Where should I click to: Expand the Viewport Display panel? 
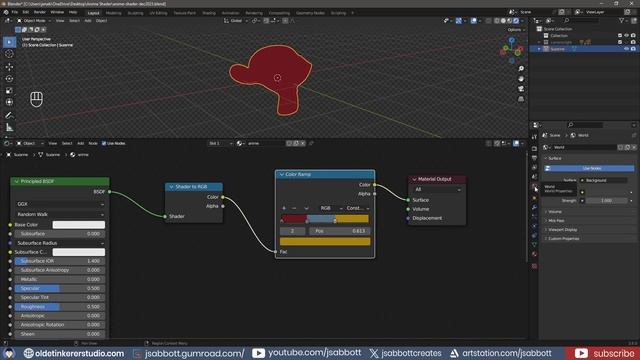pos(562,229)
